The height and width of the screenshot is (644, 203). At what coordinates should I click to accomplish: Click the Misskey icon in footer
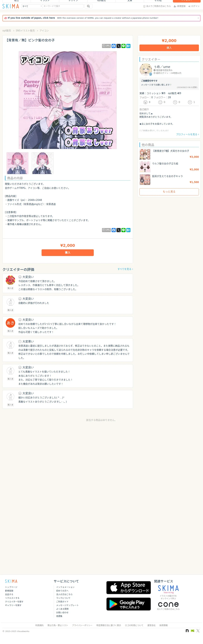click(x=193, y=631)
